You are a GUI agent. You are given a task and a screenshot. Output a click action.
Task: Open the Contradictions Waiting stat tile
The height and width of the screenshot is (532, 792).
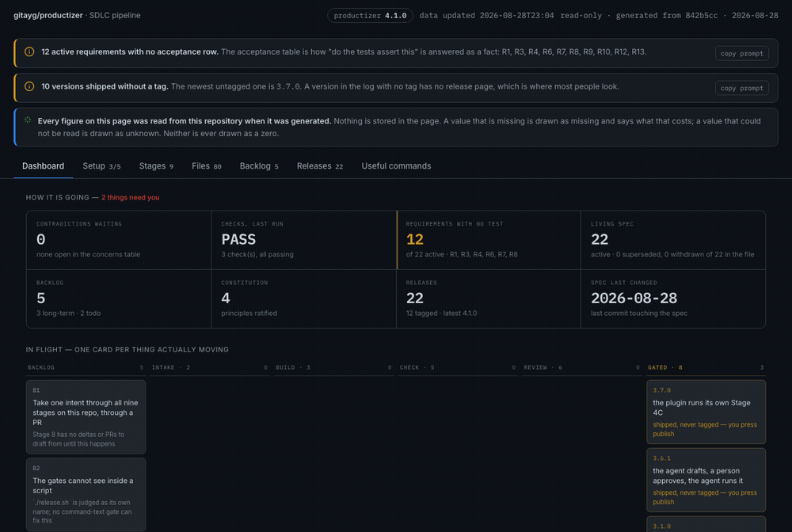[x=119, y=240]
